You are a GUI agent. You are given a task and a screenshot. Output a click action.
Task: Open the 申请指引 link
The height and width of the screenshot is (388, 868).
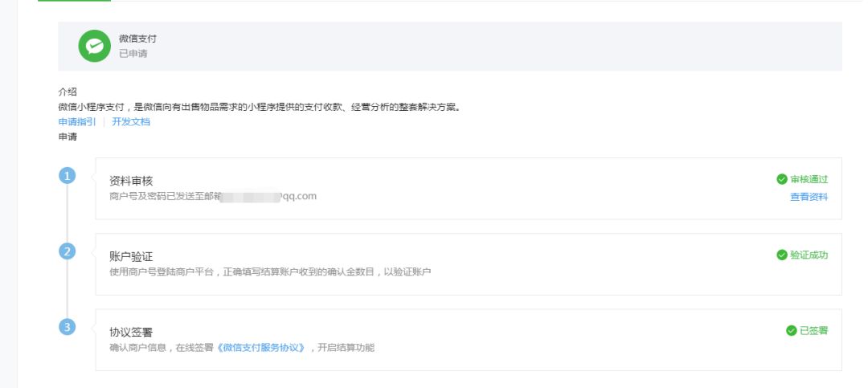pos(77,122)
